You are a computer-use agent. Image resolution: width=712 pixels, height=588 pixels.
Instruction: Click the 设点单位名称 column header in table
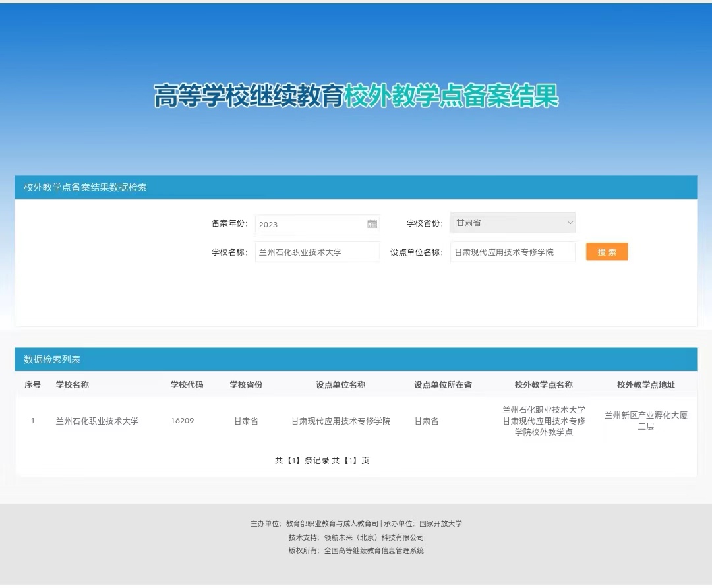[341, 384]
